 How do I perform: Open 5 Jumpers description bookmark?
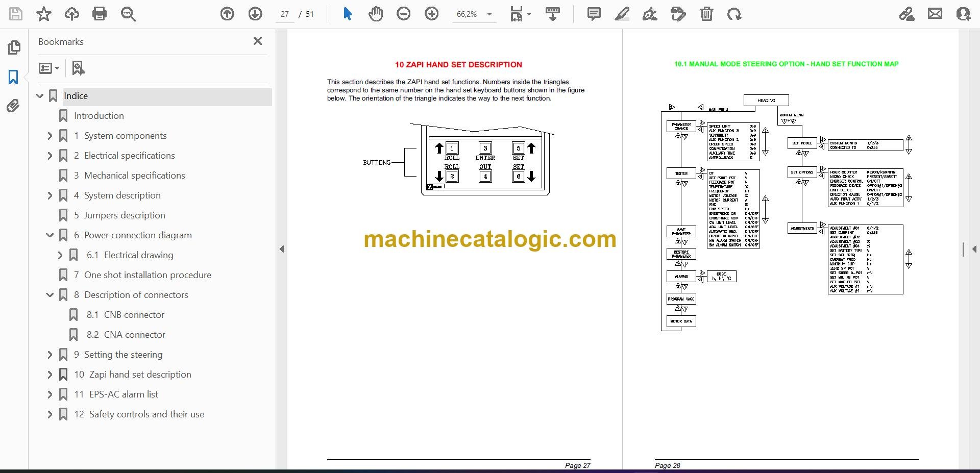coord(119,215)
